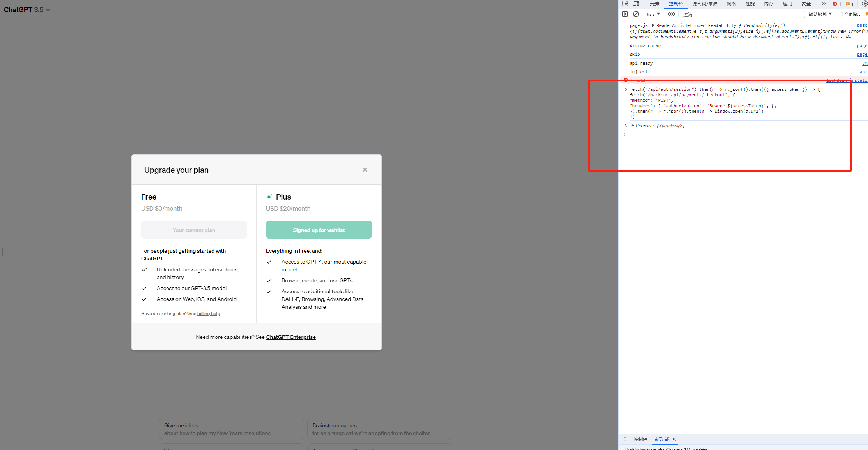Open the top JavaScript context dropdown
Screen dimensions: 868x450
[x=653, y=14]
